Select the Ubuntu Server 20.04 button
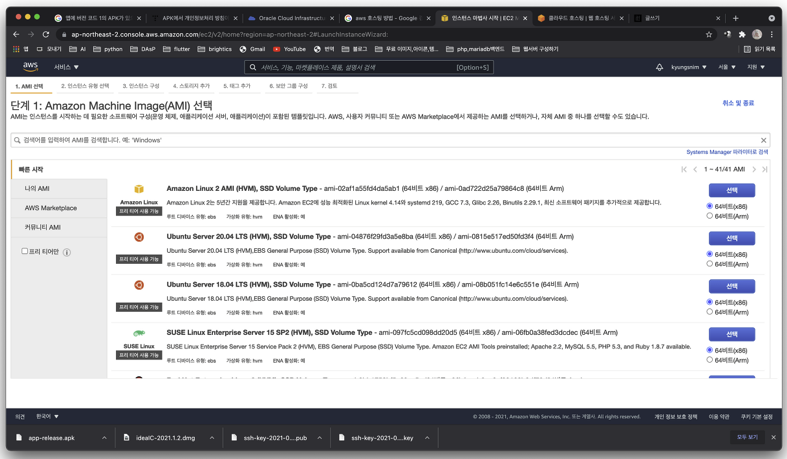 click(732, 238)
